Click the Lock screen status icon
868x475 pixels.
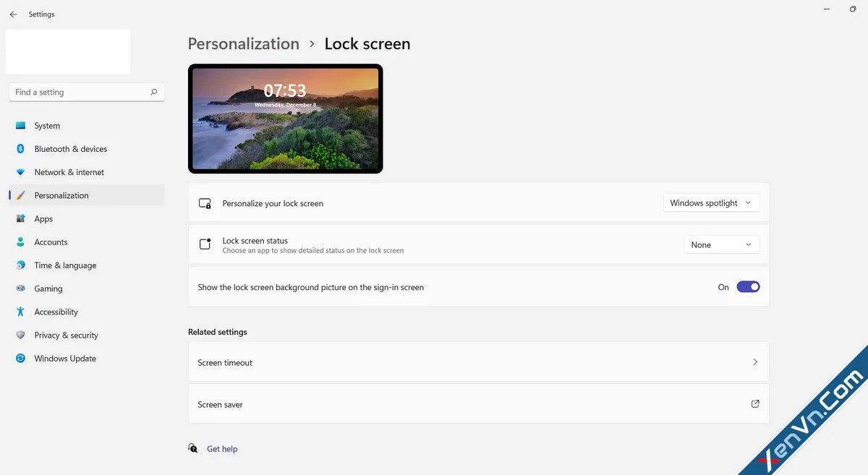[205, 244]
